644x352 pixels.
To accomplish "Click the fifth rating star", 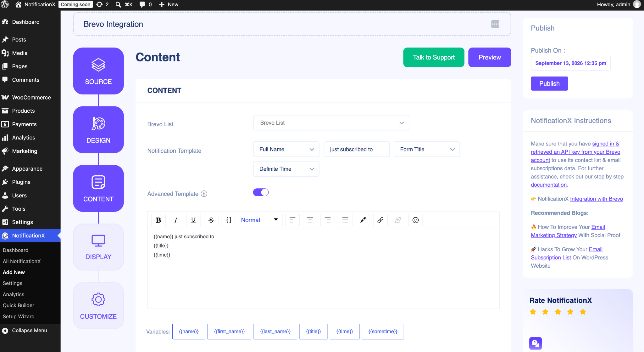I will [x=583, y=312].
